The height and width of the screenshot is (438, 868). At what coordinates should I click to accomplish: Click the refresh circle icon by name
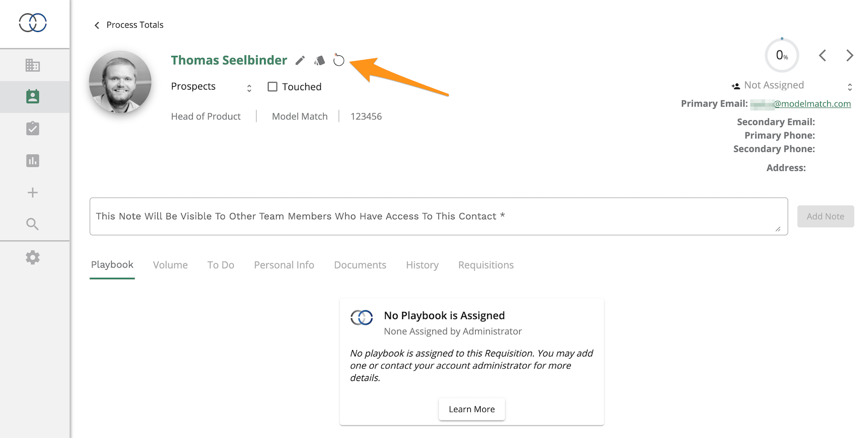(x=339, y=60)
